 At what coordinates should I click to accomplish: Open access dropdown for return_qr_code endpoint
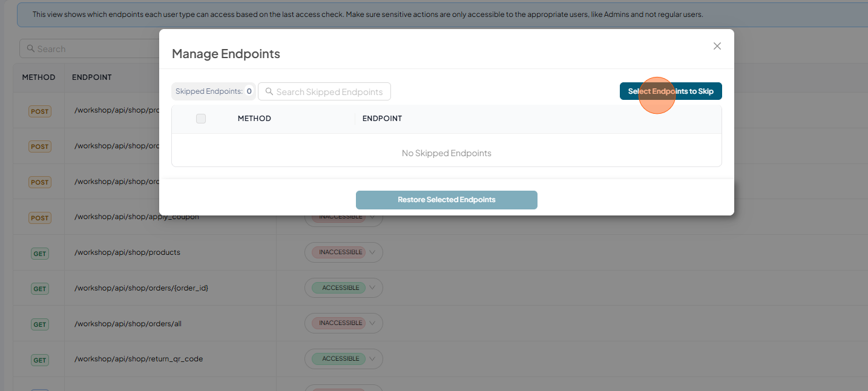pyautogui.click(x=344, y=359)
